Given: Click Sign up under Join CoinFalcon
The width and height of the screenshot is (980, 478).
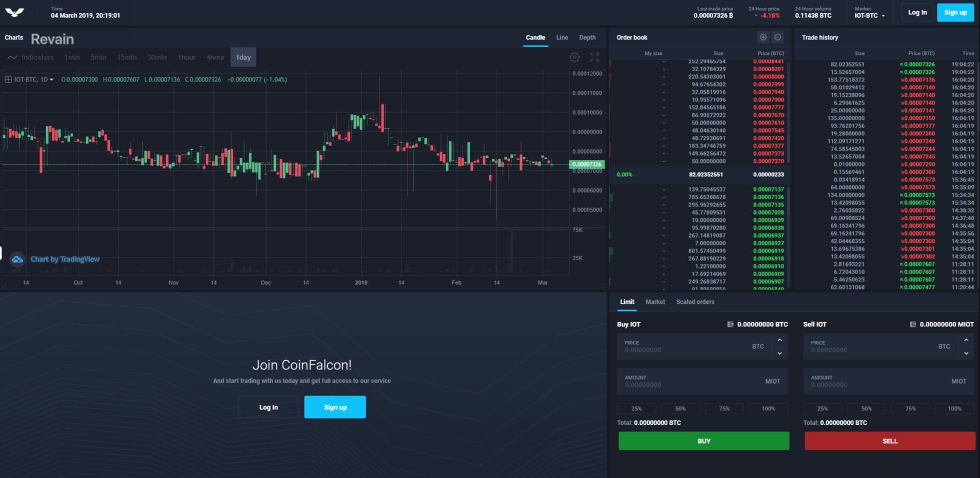Looking at the screenshot, I should pyautogui.click(x=335, y=407).
